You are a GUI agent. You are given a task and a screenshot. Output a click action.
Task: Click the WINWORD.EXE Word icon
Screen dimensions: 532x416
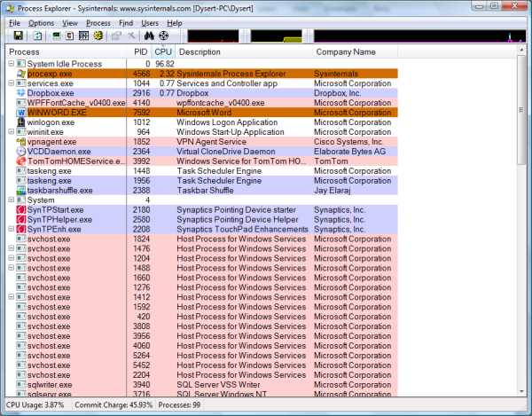21,113
